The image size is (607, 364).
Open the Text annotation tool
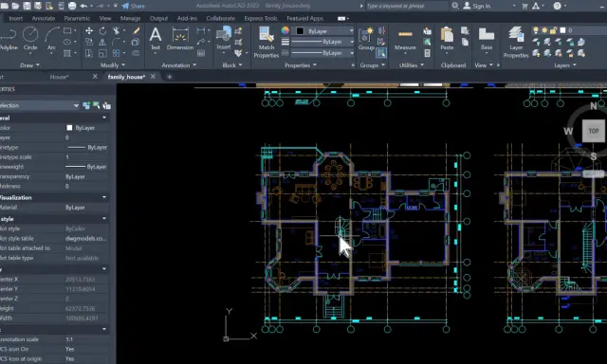(x=156, y=39)
